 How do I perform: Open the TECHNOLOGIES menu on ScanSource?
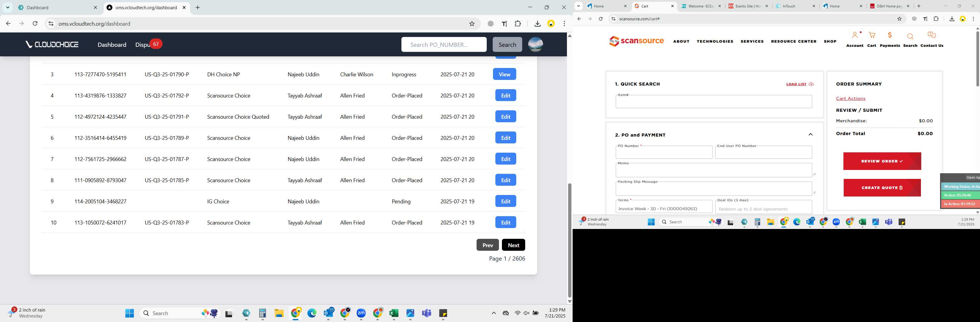point(715,41)
